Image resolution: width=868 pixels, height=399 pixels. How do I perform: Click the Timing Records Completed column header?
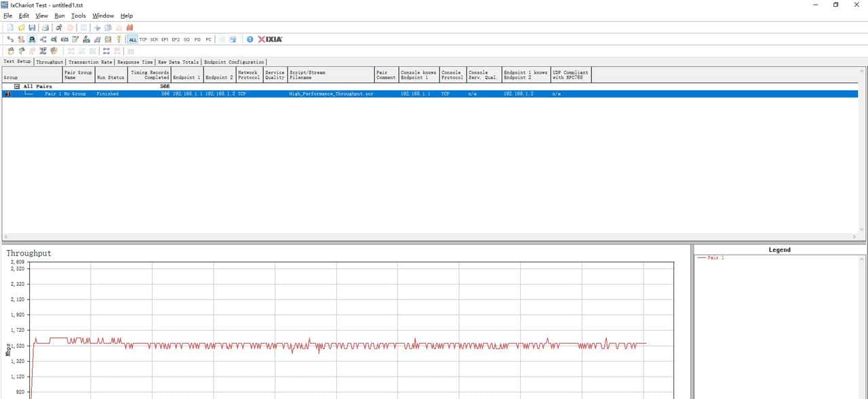click(x=149, y=75)
